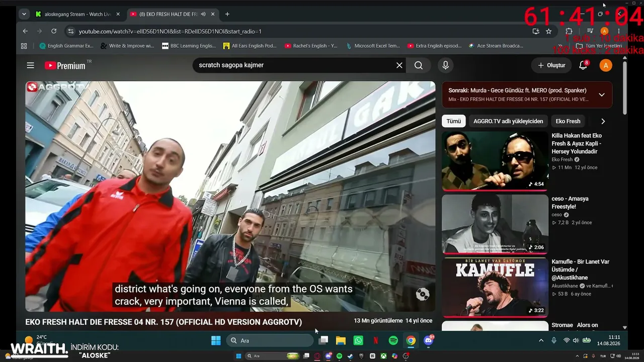644x362 pixels.
Task: Open the Akustikhane channel name link
Action: pyautogui.click(x=566, y=286)
